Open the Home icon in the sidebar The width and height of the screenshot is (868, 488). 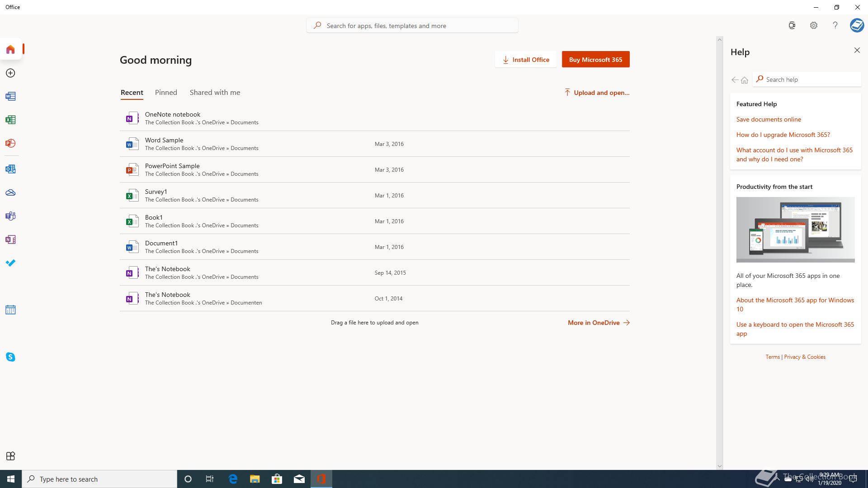10,49
